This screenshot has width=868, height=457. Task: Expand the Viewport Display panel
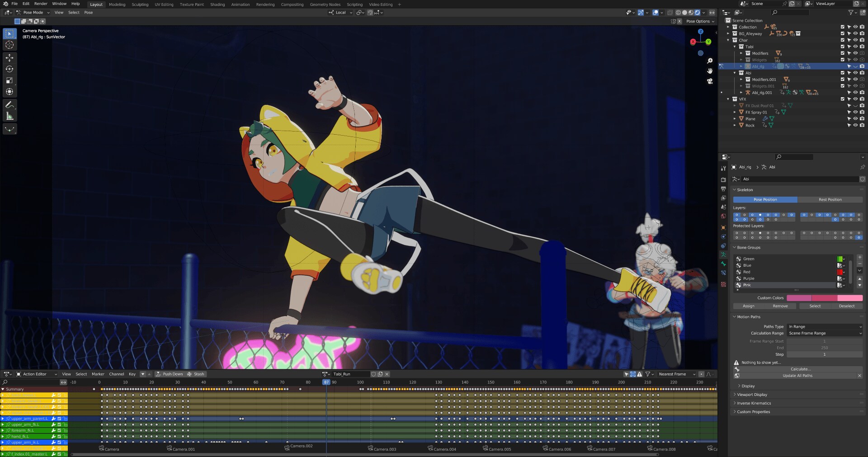click(x=753, y=395)
